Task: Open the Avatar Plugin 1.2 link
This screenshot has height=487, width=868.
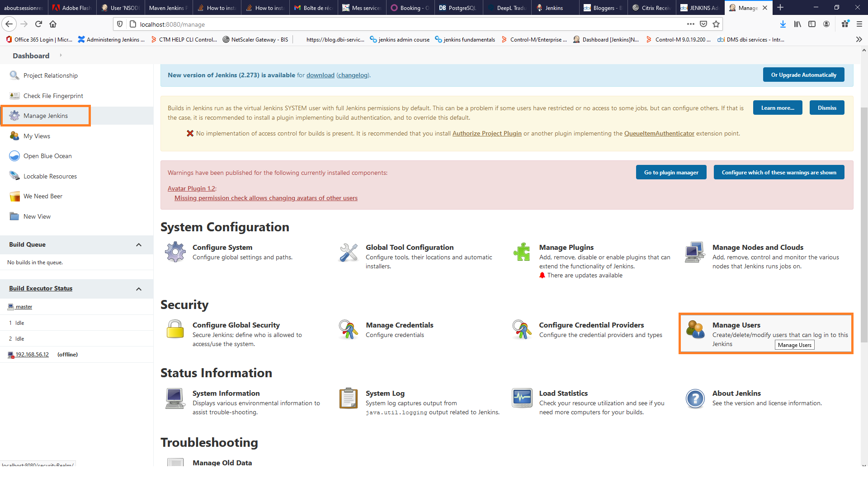Action: coord(191,189)
